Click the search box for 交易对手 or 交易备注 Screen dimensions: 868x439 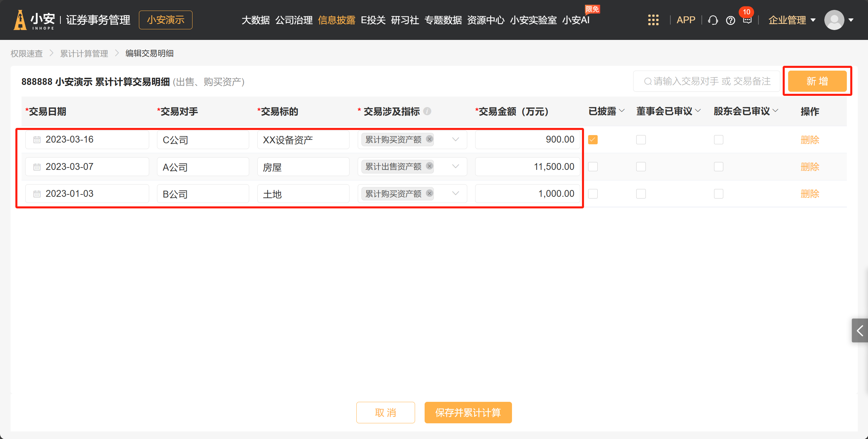tap(707, 81)
